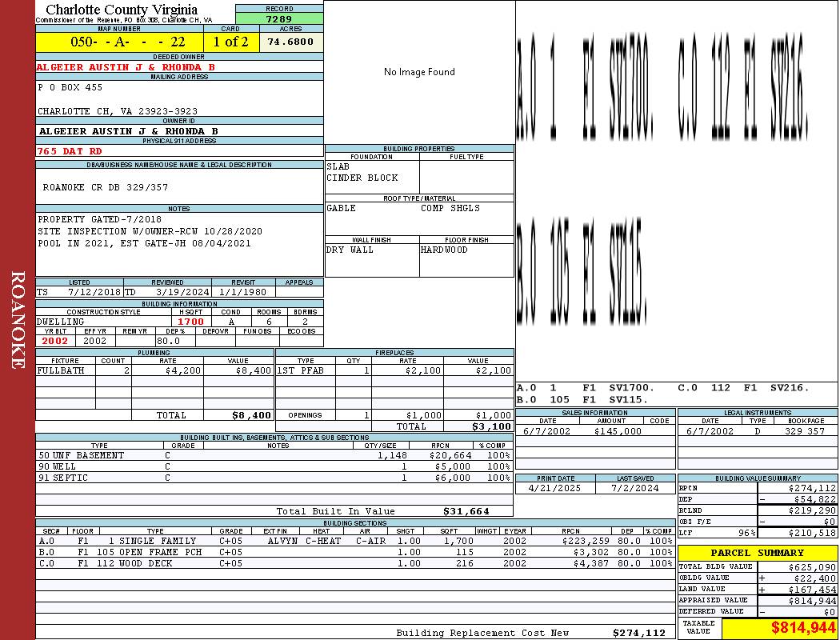Click sales amount $145,000
The image size is (840, 640).
(618, 432)
